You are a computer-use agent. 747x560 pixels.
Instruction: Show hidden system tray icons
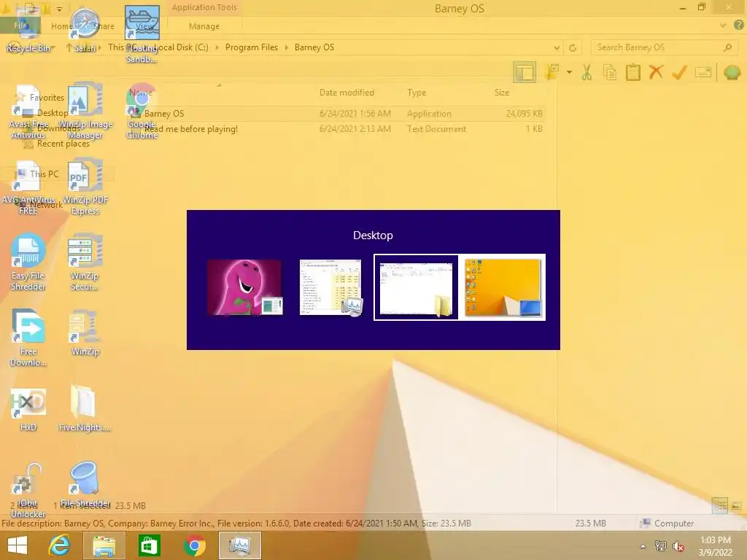tap(643, 546)
